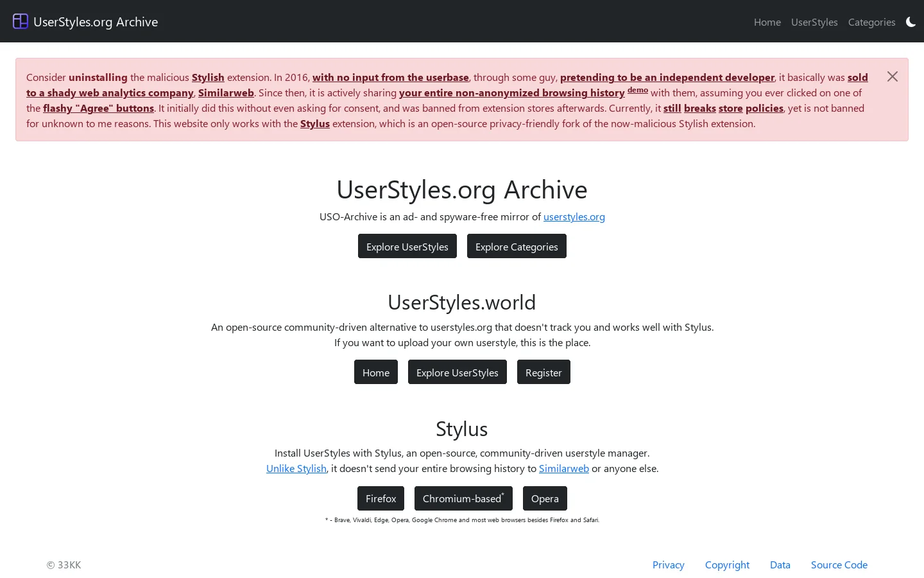Click the Chromium browsers footnote text
This screenshot has width=924, height=578.
(462, 520)
